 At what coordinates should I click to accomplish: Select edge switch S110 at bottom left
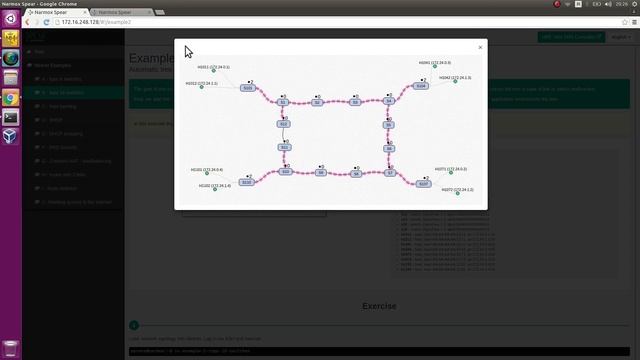click(x=247, y=182)
